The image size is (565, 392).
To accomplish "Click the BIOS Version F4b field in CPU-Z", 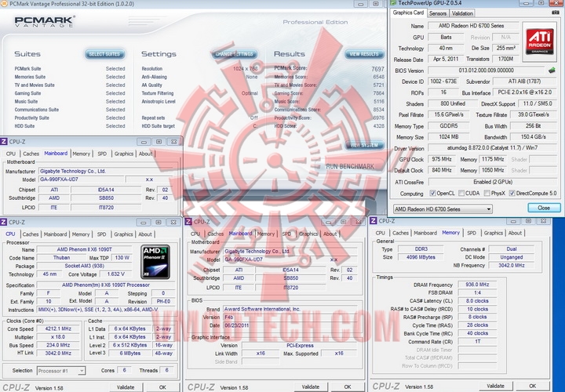I will click(x=290, y=317).
